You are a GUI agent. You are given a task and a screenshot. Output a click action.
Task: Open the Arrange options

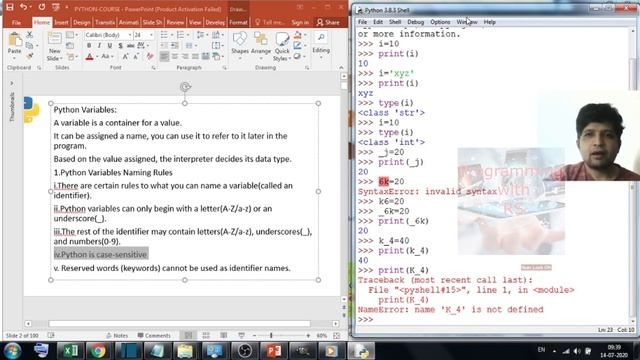coord(261,44)
